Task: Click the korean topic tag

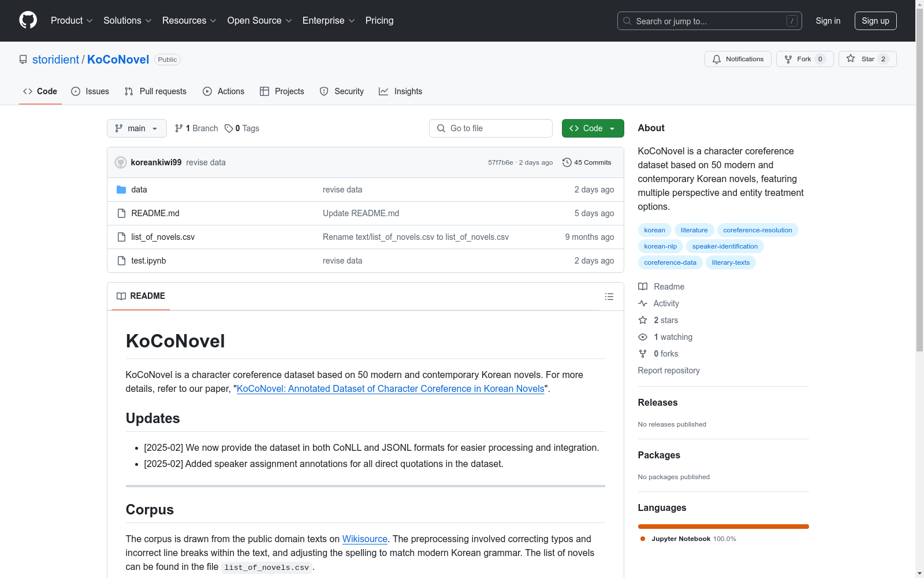Action: click(655, 230)
